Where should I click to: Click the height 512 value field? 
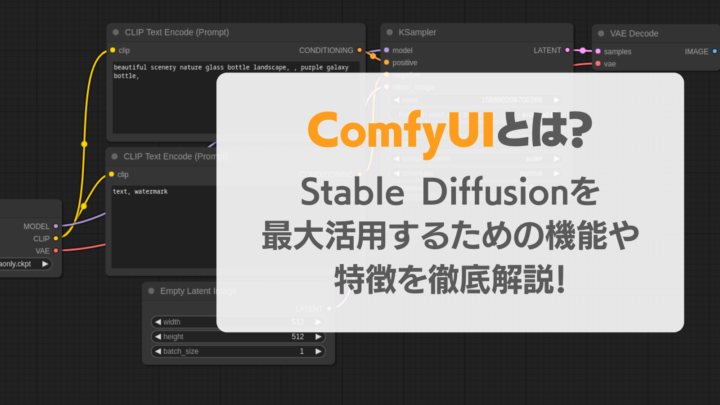[x=238, y=337]
